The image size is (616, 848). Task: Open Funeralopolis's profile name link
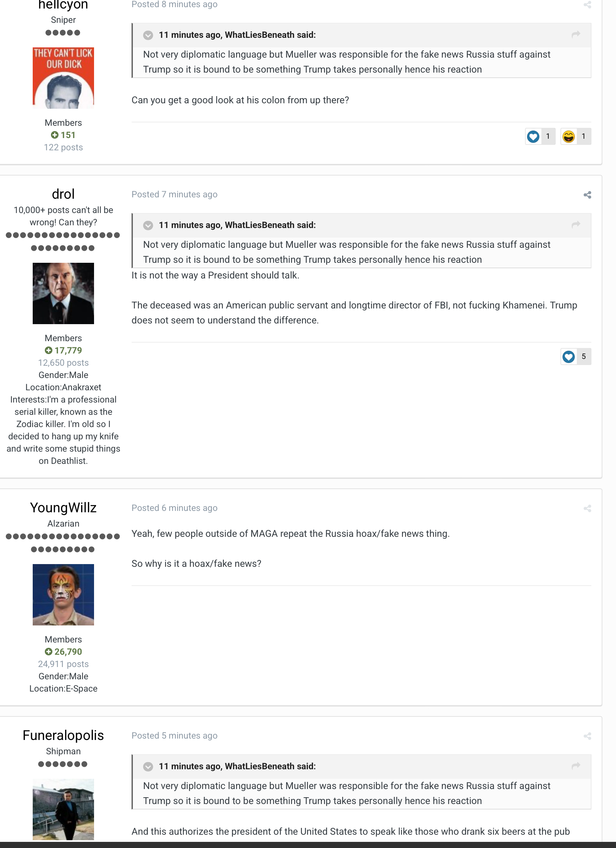[63, 736]
